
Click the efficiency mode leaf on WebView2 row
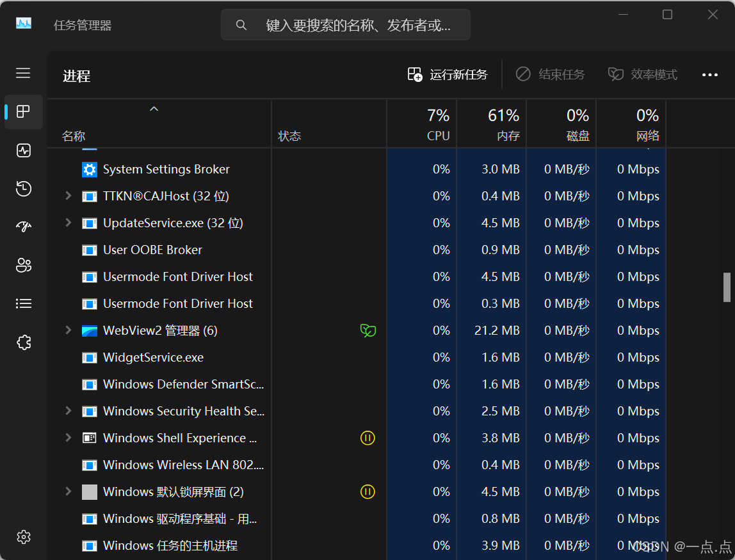[368, 331]
